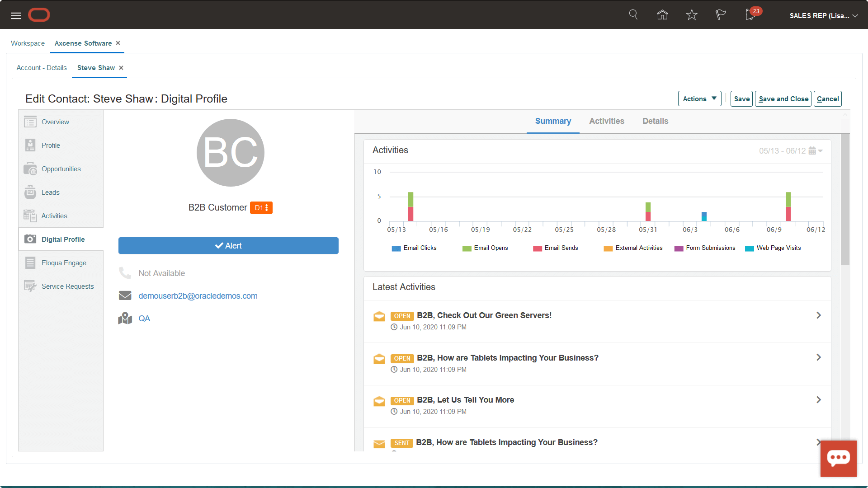The width and height of the screenshot is (868, 488).
Task: Open the demouserb2b@oracledemos.com email link
Action: tap(198, 296)
